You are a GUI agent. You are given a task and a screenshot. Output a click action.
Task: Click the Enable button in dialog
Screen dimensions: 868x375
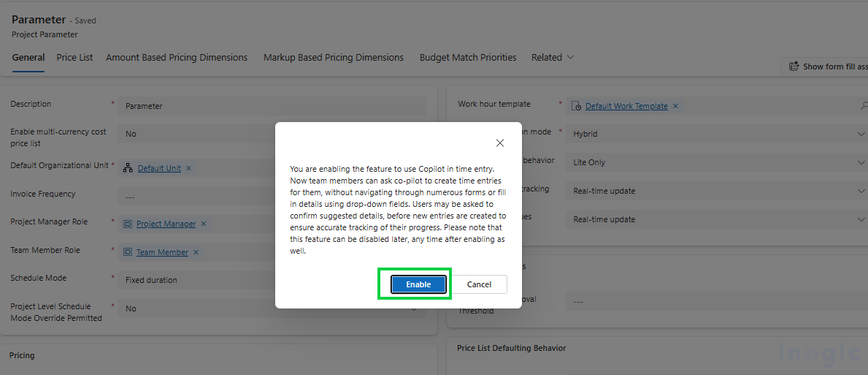pyautogui.click(x=418, y=284)
